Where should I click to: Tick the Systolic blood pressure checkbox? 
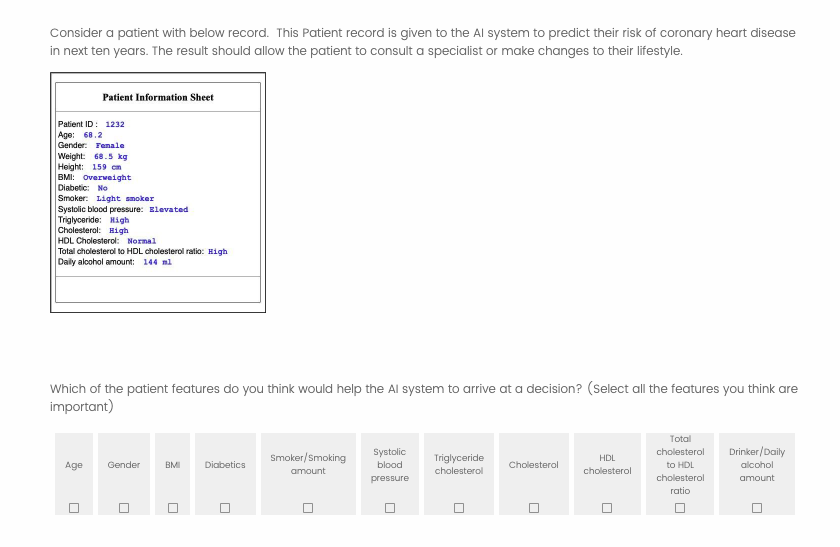[x=390, y=507]
